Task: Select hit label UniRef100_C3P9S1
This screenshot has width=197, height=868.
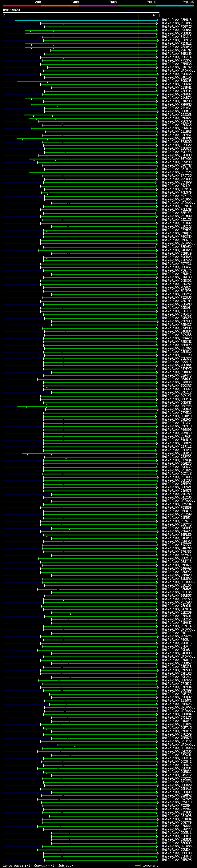Action: (177, 135)
